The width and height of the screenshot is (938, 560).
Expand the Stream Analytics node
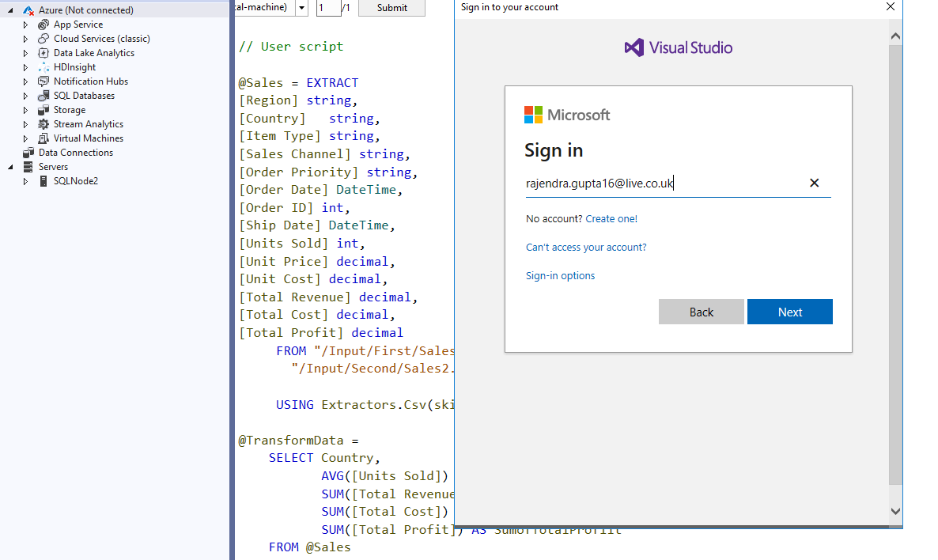pyautogui.click(x=25, y=124)
